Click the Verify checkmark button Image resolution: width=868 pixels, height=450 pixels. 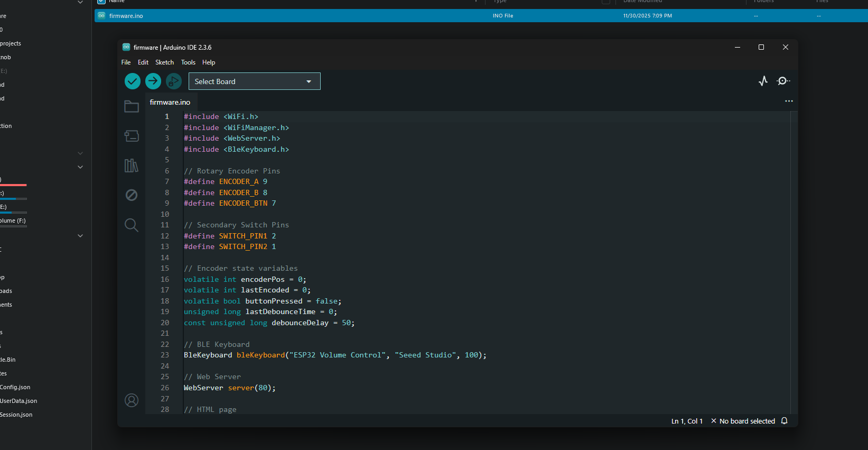click(x=132, y=81)
